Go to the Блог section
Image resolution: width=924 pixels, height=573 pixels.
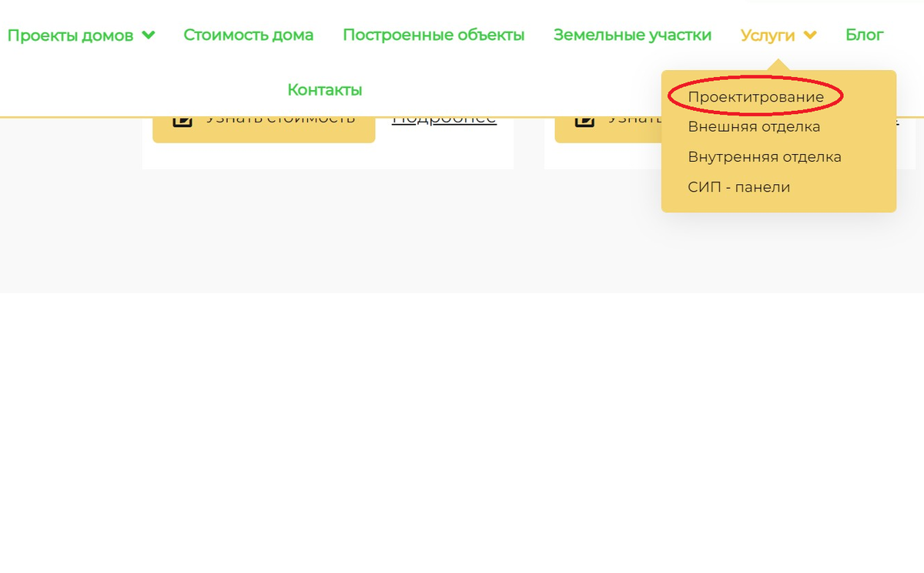coord(864,35)
